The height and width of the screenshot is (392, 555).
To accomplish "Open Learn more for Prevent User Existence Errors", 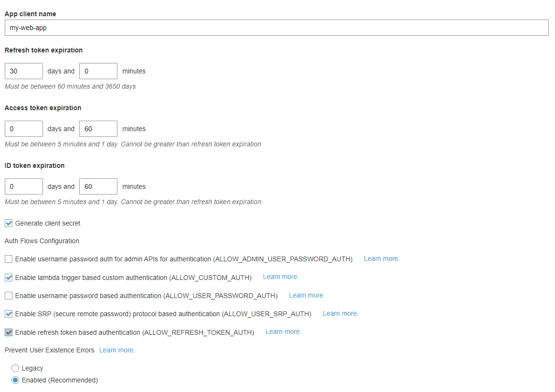I will click(117, 350).
